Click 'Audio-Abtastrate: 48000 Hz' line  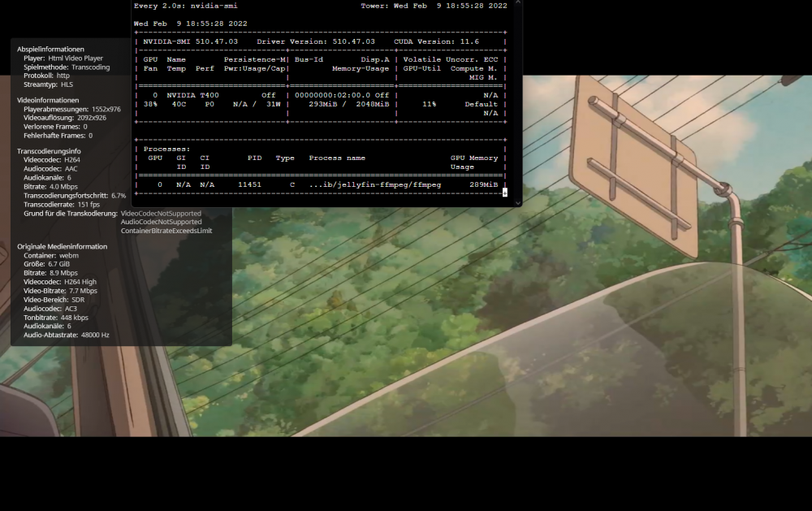67,335
